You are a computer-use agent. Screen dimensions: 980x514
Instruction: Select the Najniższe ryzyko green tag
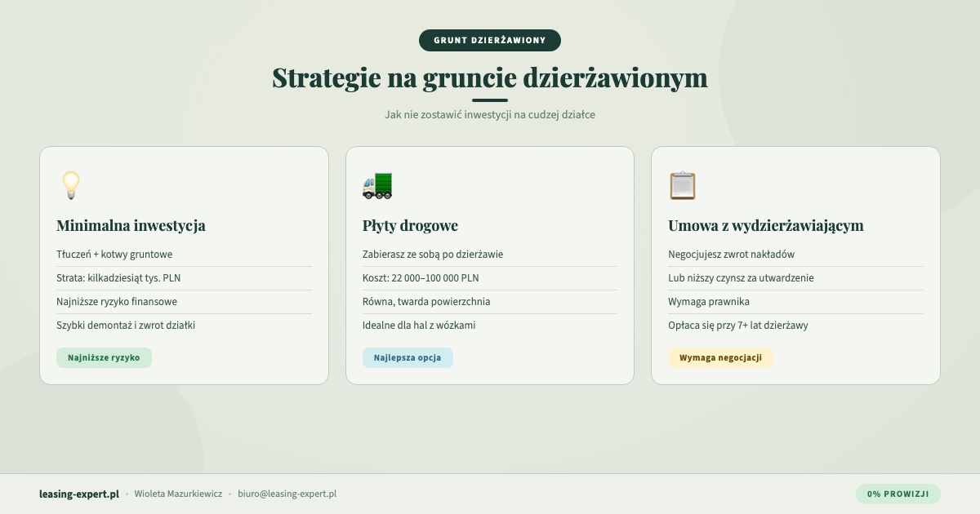(x=105, y=357)
